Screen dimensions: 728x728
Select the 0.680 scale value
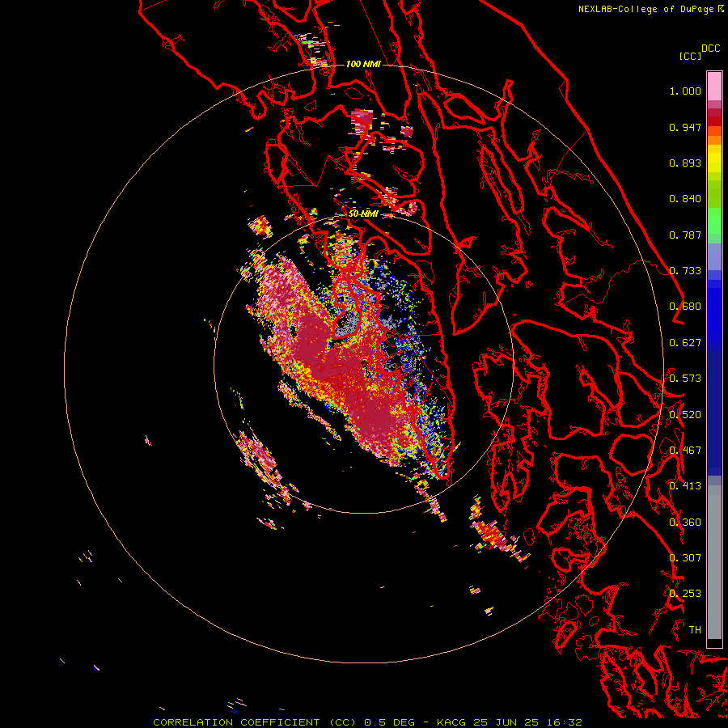[685, 307]
